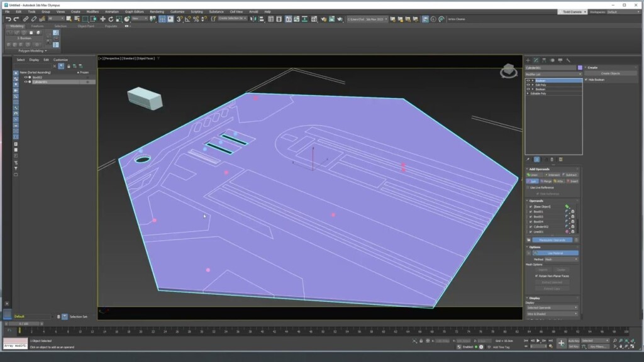Screen dimensions: 644x362
Task: Select the Select and Move tool
Action: pyautogui.click(x=103, y=19)
